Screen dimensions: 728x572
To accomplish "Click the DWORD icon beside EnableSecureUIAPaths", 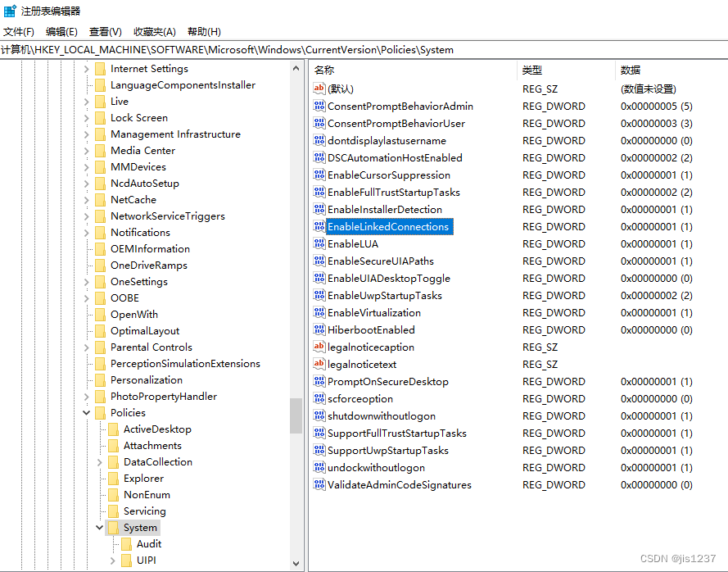I will coord(319,261).
